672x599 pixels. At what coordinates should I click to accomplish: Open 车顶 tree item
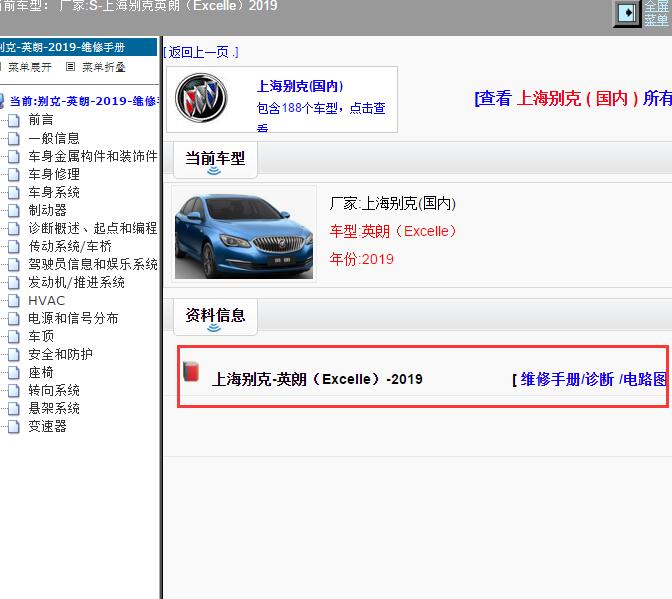click(41, 336)
